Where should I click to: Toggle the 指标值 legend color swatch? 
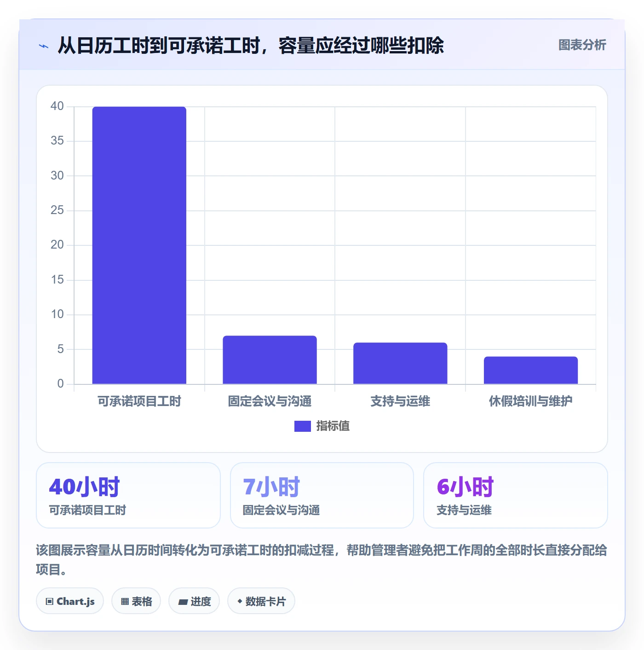303,426
